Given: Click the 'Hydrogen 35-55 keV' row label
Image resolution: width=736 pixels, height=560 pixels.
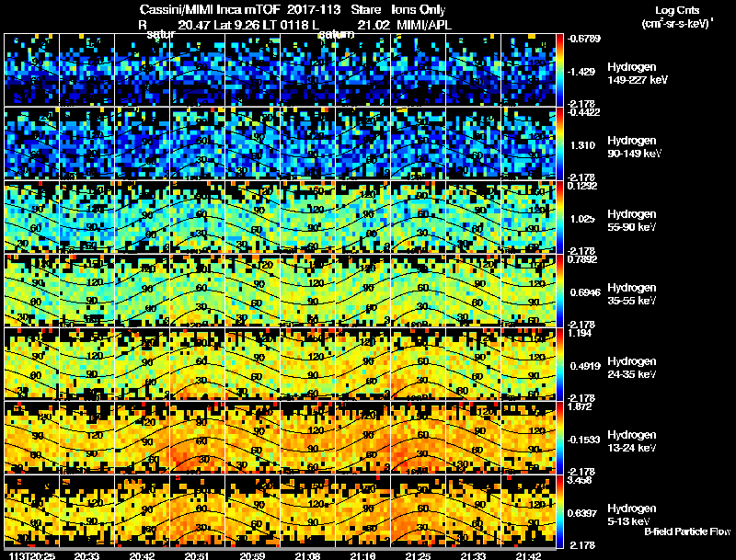Looking at the screenshot, I should 632,294.
